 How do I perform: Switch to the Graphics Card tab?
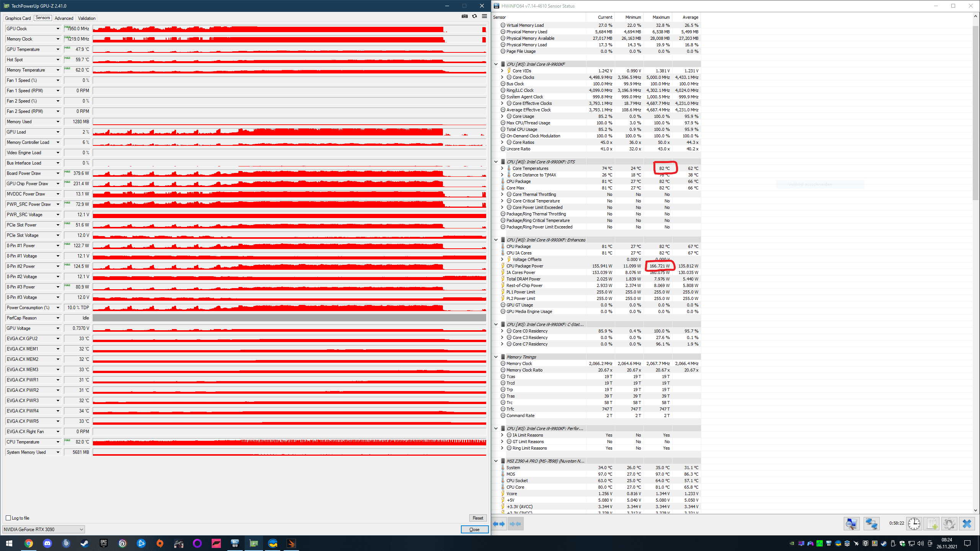click(x=18, y=18)
